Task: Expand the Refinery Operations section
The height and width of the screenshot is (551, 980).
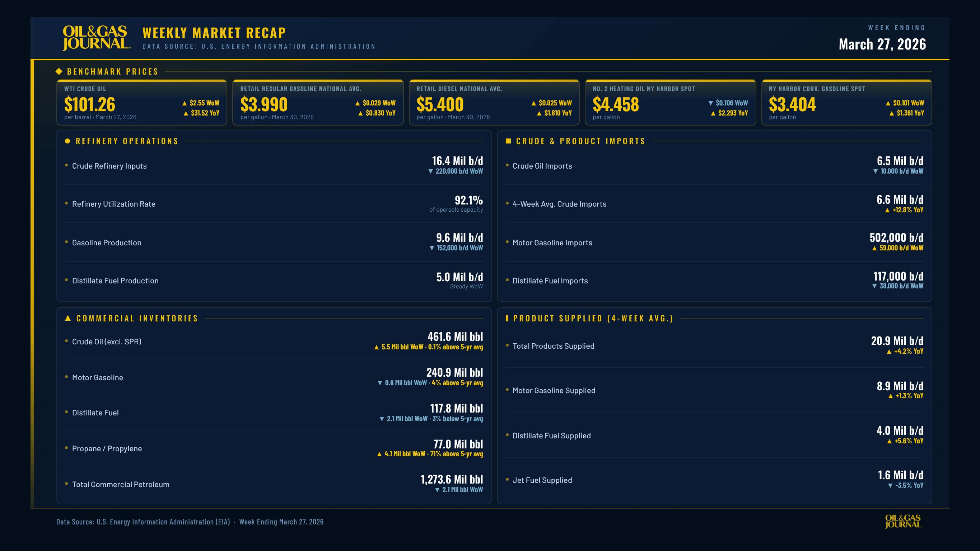Action: coord(126,141)
